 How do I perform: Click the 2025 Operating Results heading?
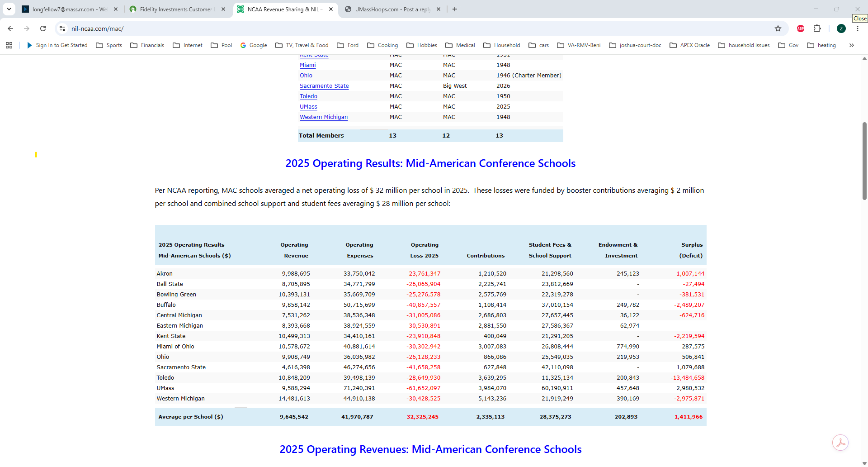pyautogui.click(x=430, y=163)
